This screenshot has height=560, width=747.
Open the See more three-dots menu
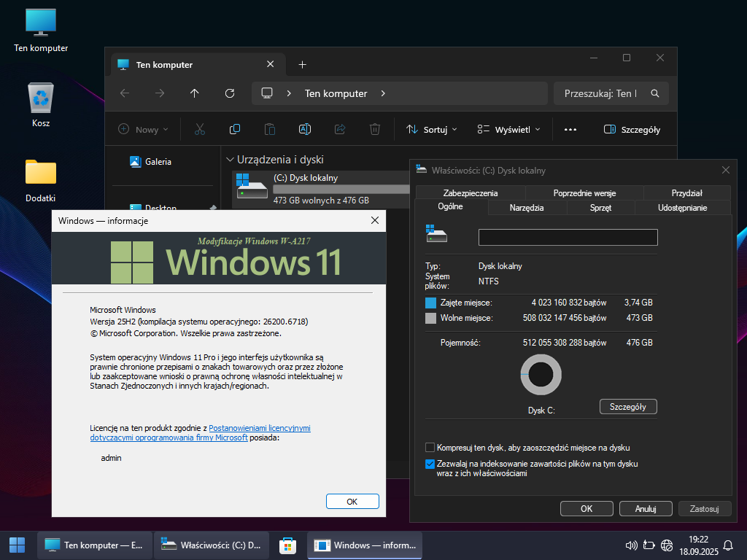coord(570,130)
